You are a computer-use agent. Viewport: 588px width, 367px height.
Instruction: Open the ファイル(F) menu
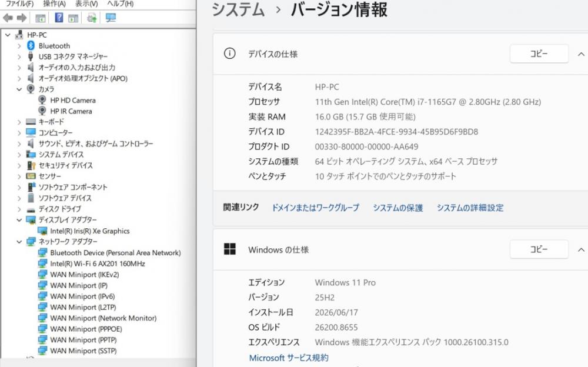(x=19, y=4)
